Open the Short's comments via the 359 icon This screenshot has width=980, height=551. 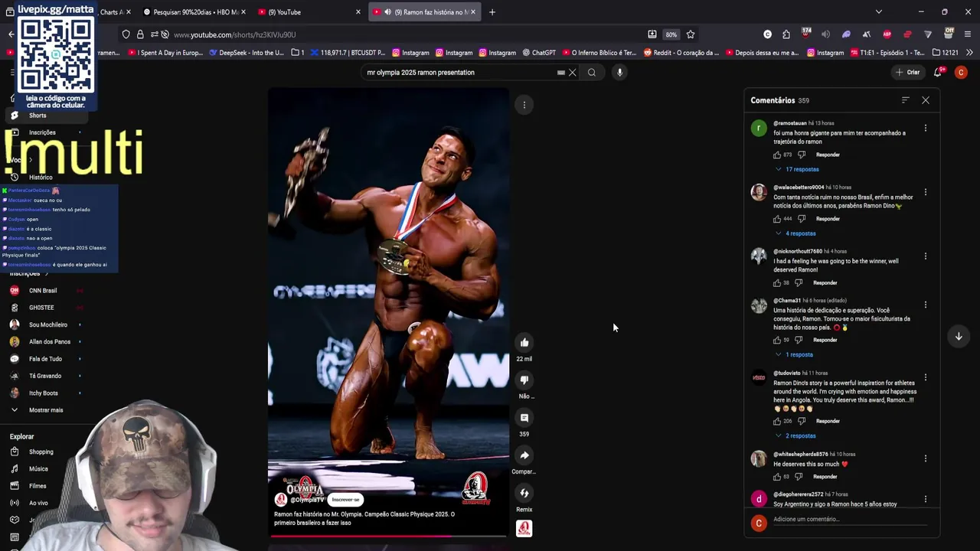(524, 418)
